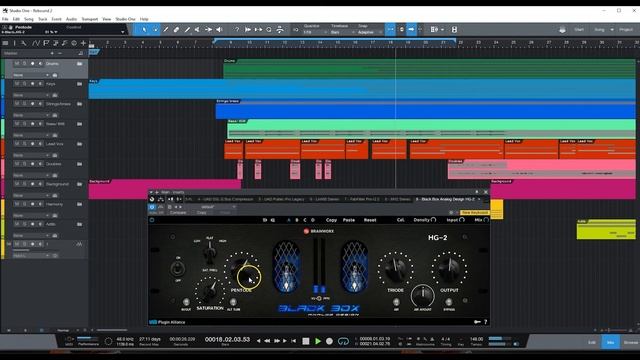Toggle the Alt Tube button
Screen dimensions: 640x360
(233, 302)
